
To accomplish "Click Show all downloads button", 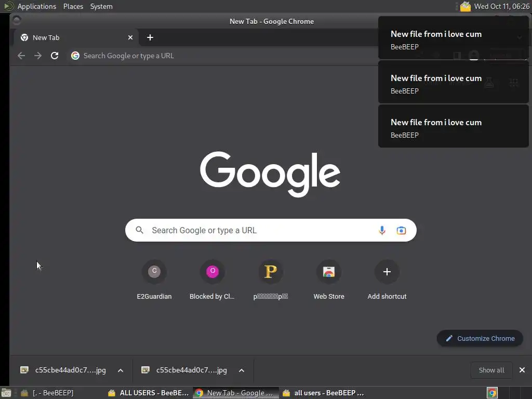I will (491, 370).
